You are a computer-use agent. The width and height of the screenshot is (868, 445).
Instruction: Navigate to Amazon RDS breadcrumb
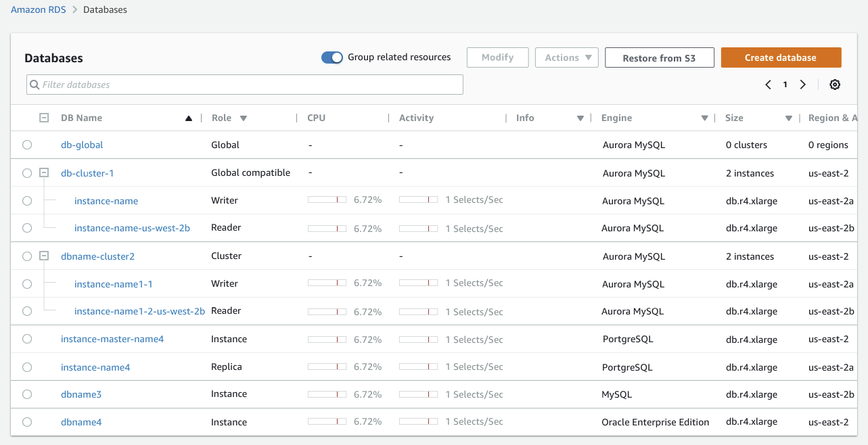tap(38, 9)
